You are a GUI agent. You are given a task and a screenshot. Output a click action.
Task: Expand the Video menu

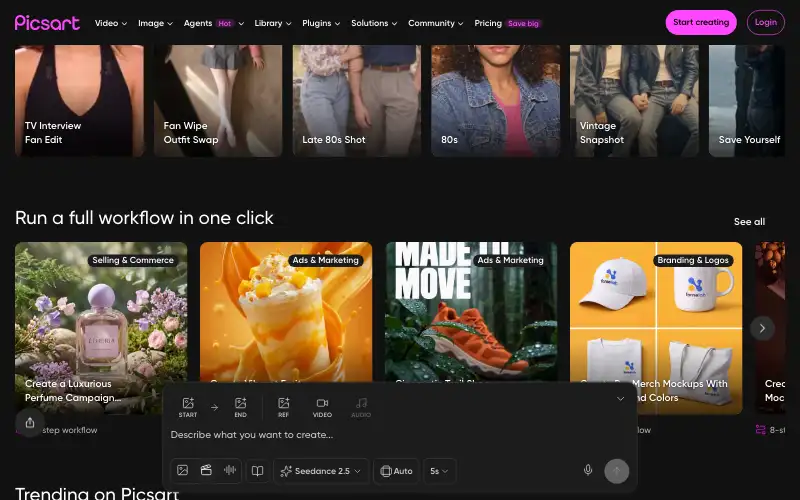(x=111, y=23)
